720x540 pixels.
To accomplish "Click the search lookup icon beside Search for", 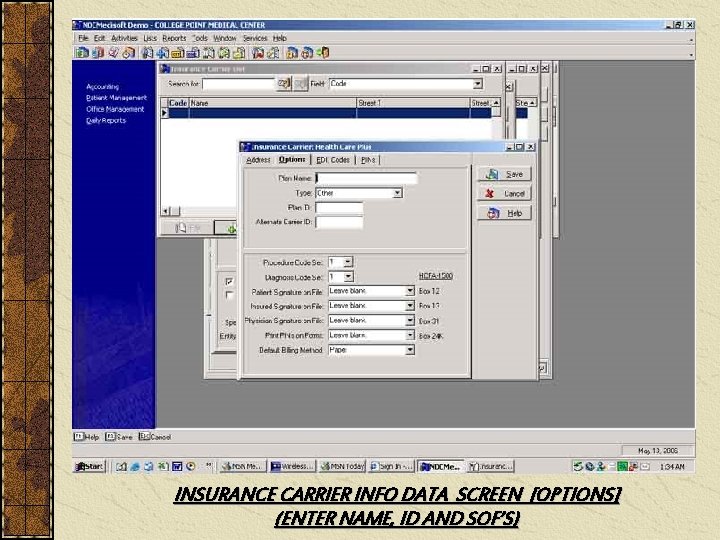I will [284, 84].
